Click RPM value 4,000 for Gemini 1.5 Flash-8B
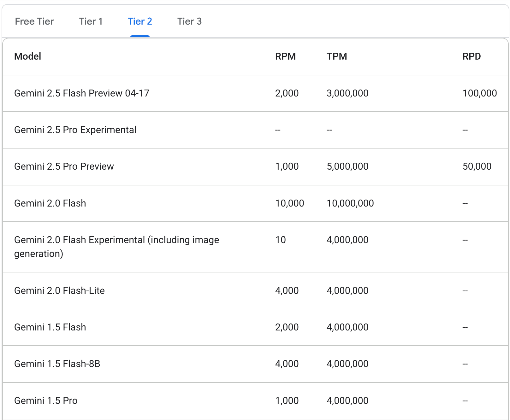 tap(287, 364)
